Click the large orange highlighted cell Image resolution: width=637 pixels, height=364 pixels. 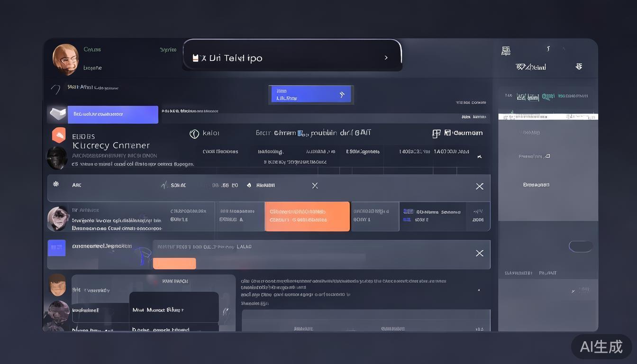pos(307,217)
